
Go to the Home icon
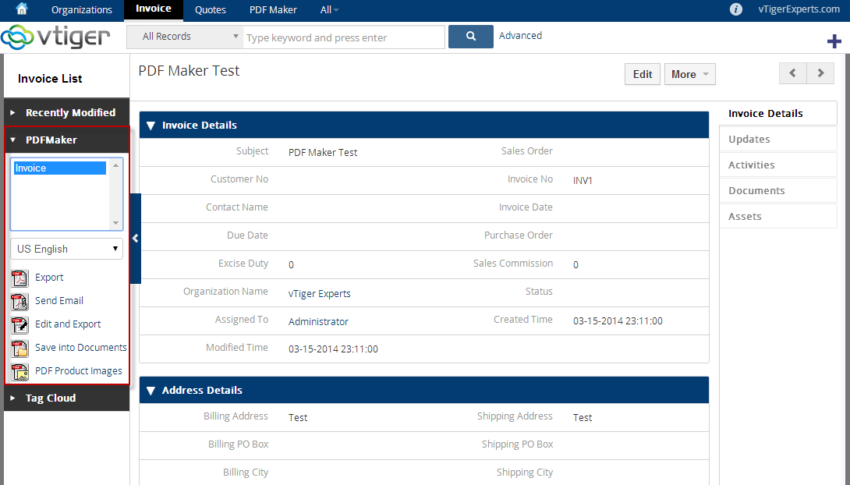point(22,9)
